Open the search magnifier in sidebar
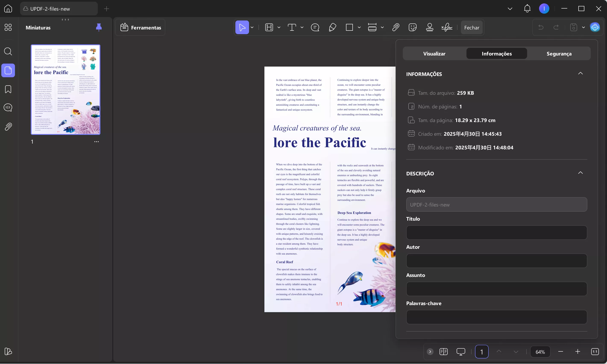This screenshot has width=607, height=364. coord(8,51)
